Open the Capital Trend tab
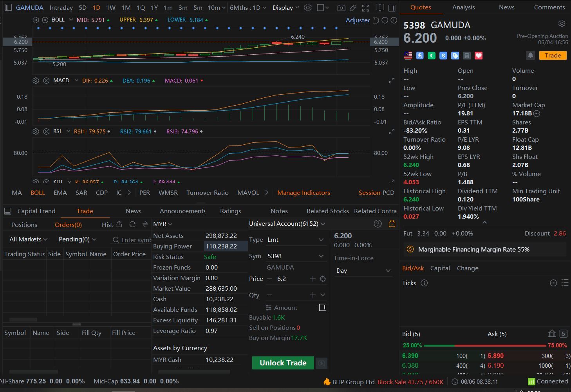 click(36, 211)
